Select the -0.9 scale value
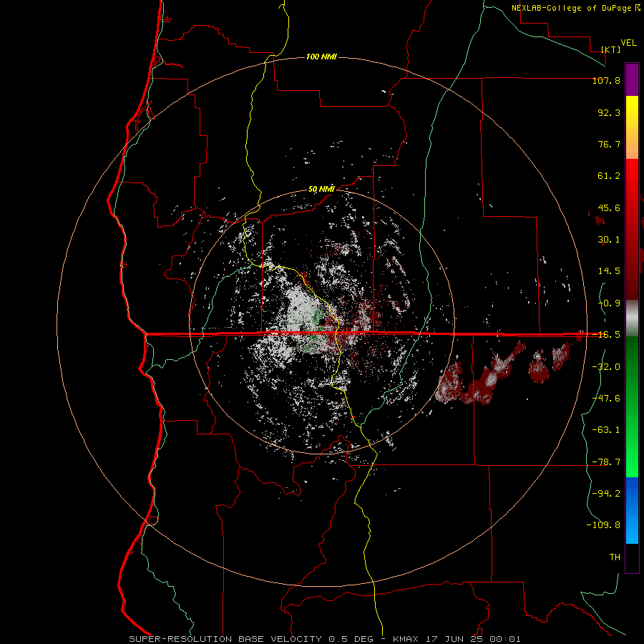644x644 pixels. click(x=609, y=303)
